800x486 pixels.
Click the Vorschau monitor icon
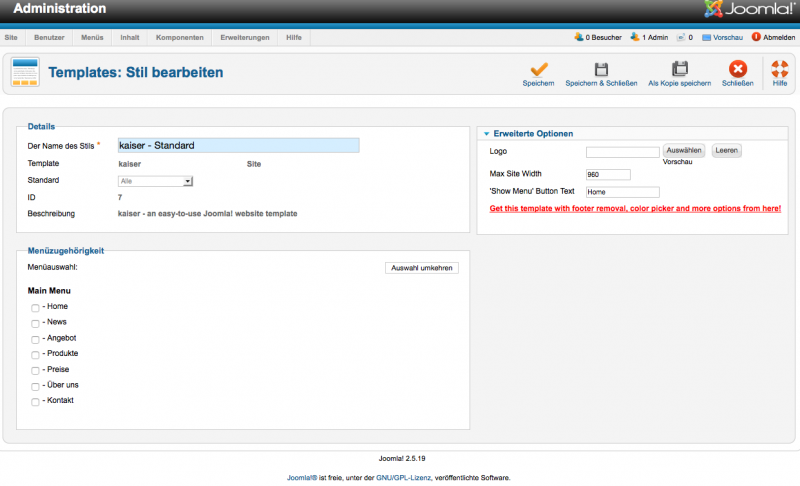[x=706, y=37]
